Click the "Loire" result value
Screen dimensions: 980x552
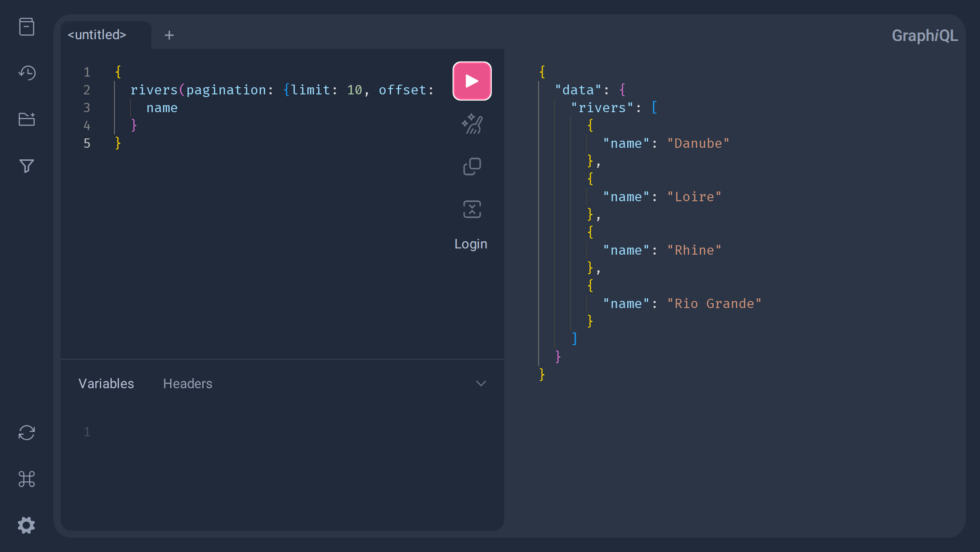[694, 197]
